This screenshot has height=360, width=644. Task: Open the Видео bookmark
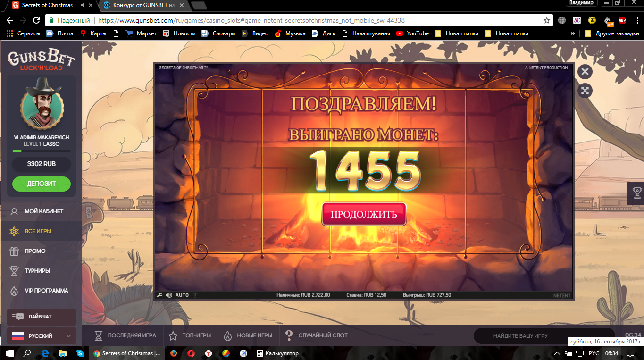coord(255,33)
